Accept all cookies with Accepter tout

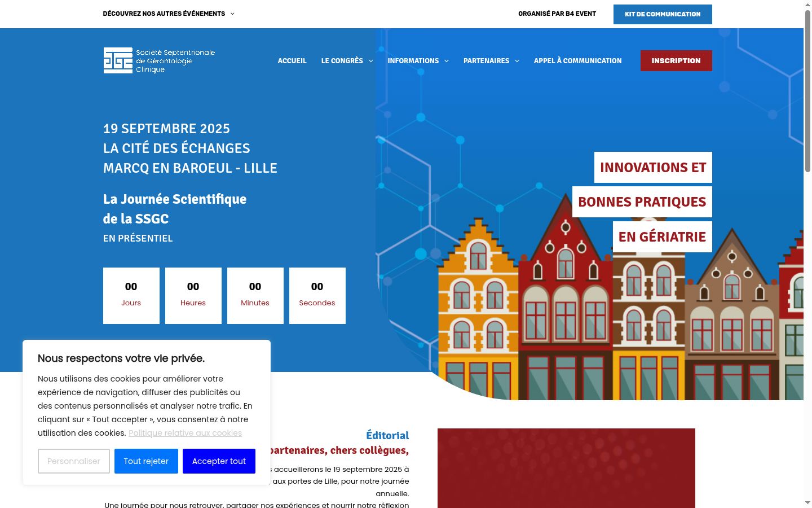click(x=219, y=461)
